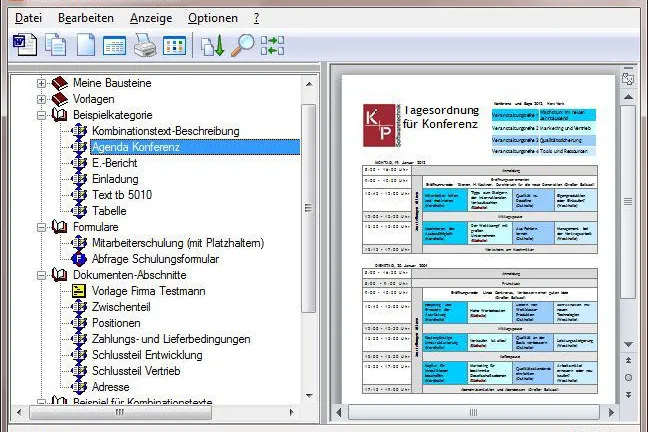Click the printer toolbar icon
The height and width of the screenshot is (432, 648).
pos(145,45)
